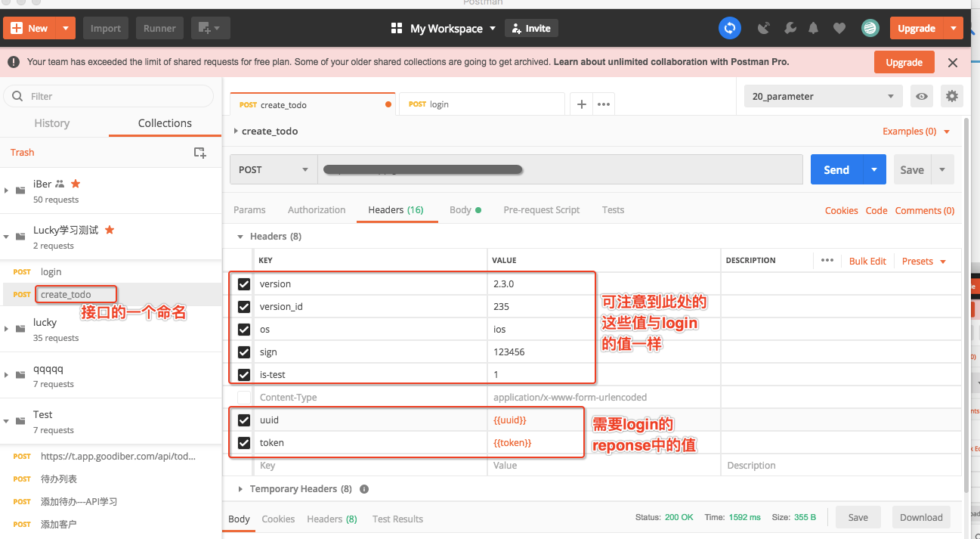
Task: Expand the Examples (0) dropdown
Action: 916,132
